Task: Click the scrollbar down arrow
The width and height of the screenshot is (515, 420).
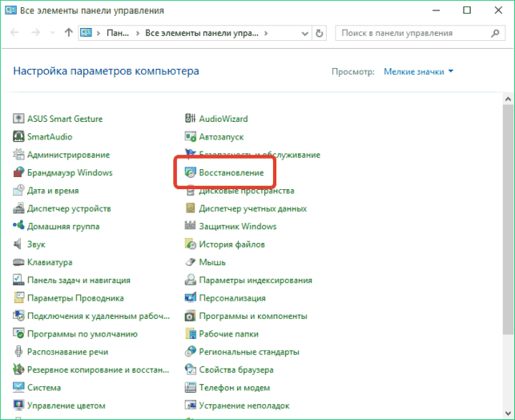Action: [x=508, y=413]
